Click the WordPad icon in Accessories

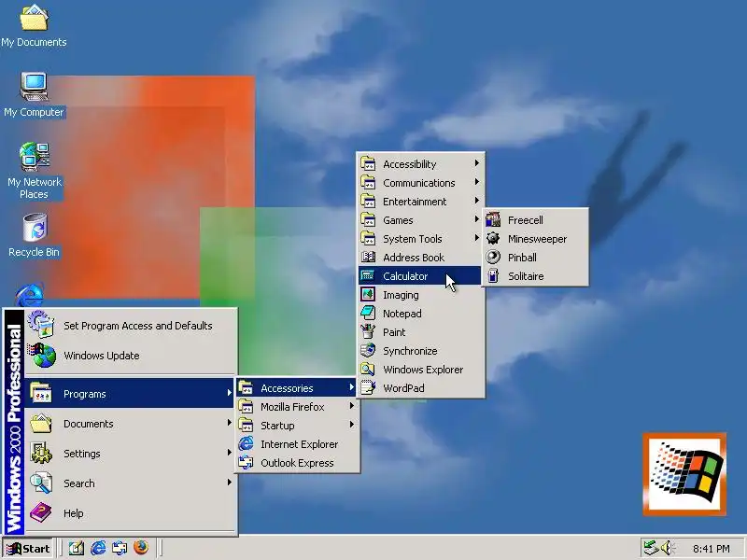(x=368, y=387)
